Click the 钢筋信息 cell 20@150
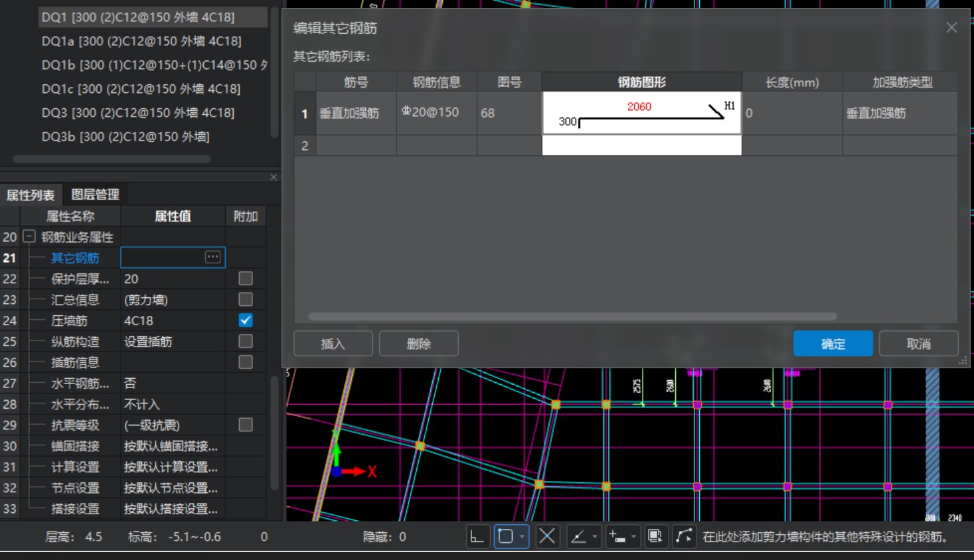Viewport: 974px width, 560px height. pos(437,113)
